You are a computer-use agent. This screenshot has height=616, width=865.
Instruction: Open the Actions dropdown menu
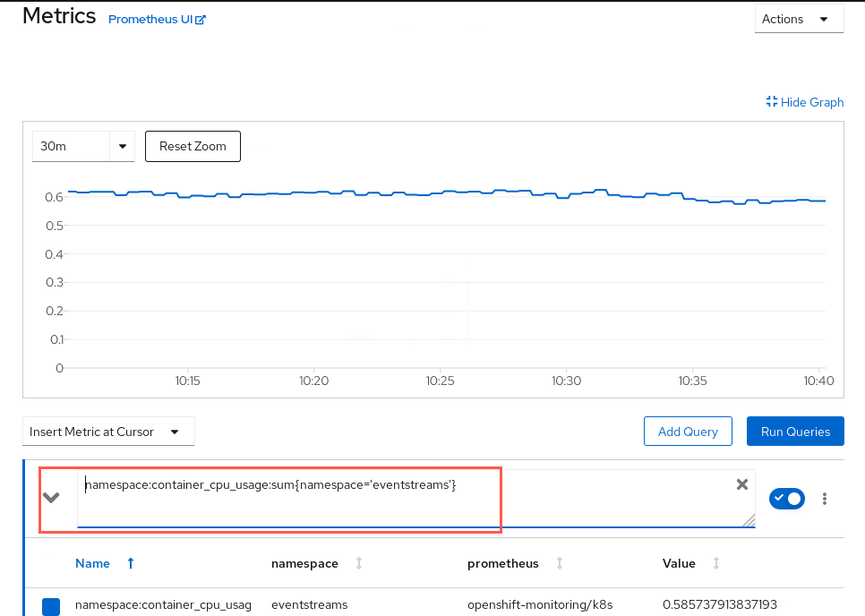coord(799,19)
